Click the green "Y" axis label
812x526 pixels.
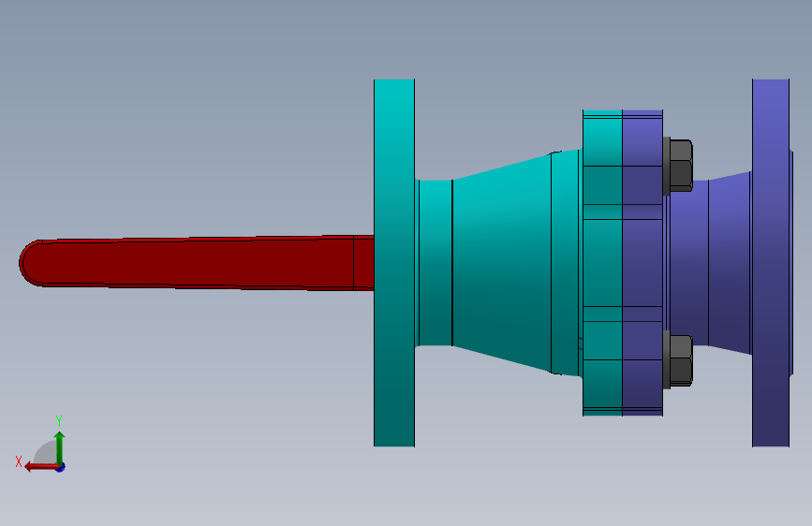coord(59,421)
